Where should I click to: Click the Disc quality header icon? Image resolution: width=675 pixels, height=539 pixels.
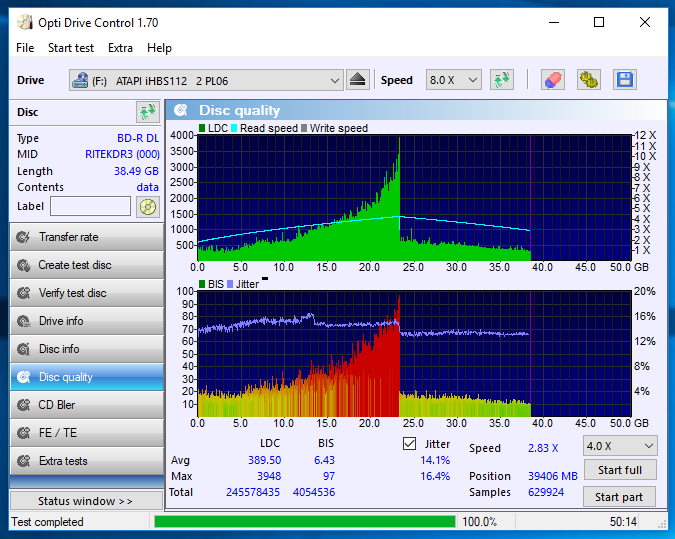click(x=181, y=111)
